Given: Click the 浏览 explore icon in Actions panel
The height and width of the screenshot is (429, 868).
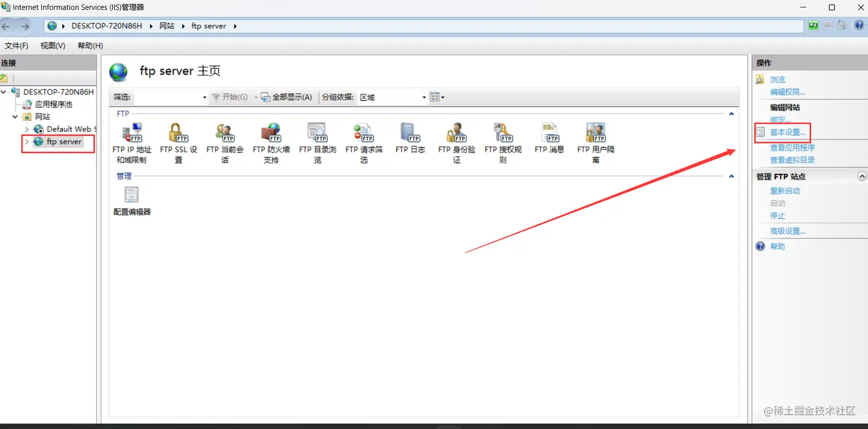Looking at the screenshot, I should coord(761,80).
